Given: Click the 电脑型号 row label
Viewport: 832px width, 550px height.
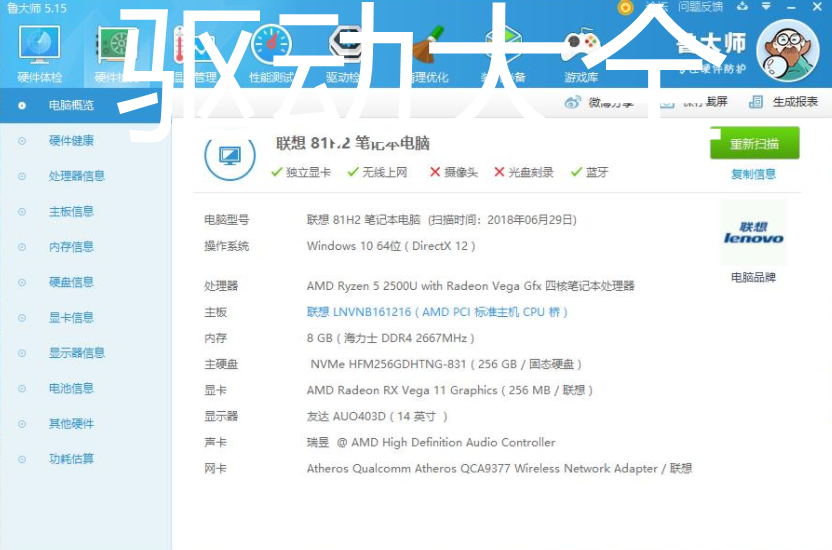Looking at the screenshot, I should tap(227, 220).
